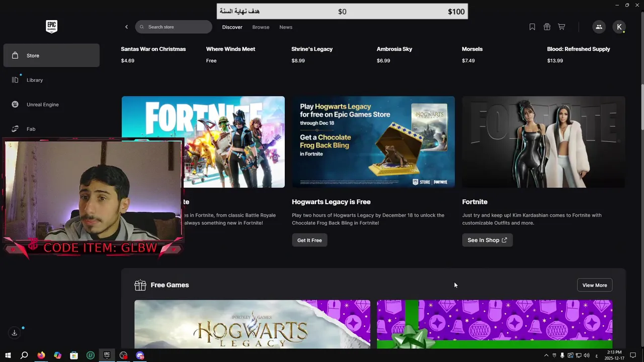Open OBS Studio from the taskbar
644x362 pixels.
124,355
